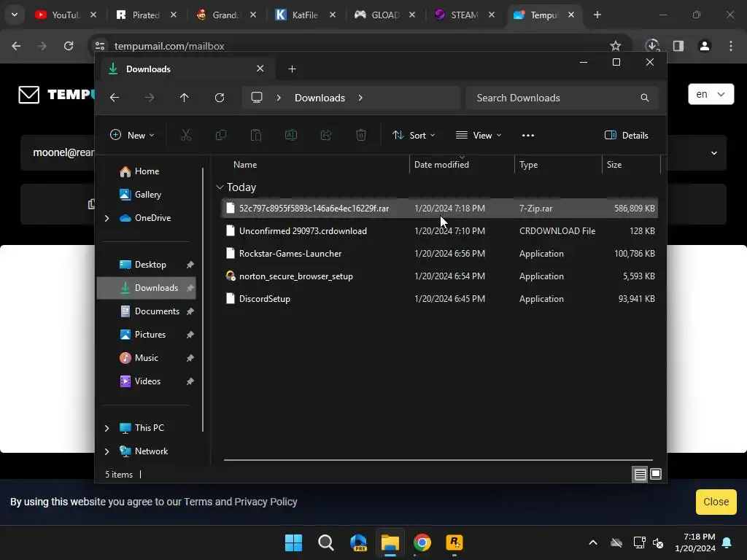Switch to details list view icon
The height and width of the screenshot is (560, 747).
(640, 474)
